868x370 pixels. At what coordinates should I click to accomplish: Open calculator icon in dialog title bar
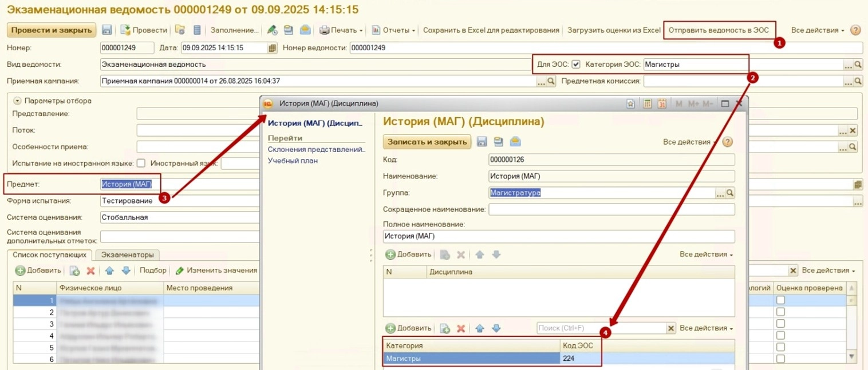pyautogui.click(x=648, y=104)
